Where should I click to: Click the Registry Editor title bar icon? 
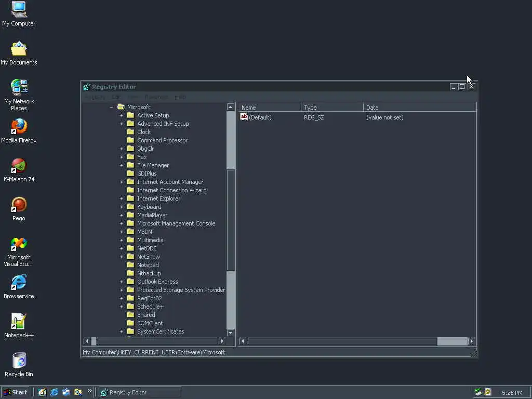[x=87, y=87]
